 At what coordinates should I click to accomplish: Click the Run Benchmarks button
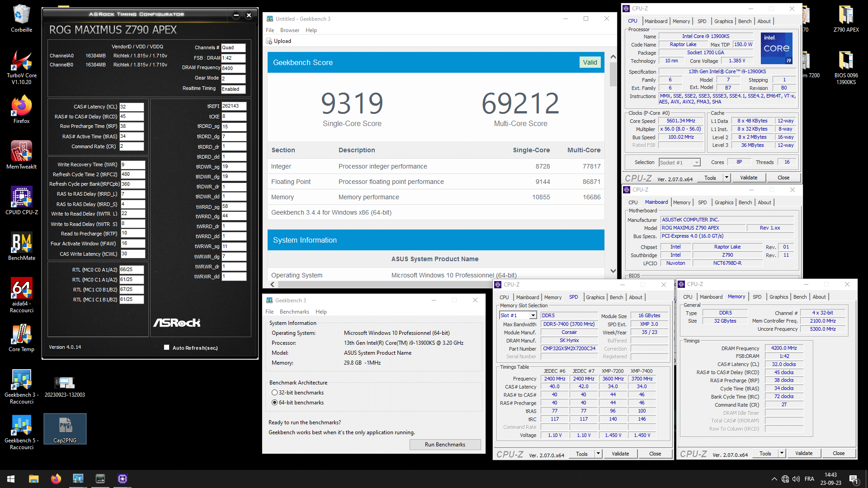tap(445, 445)
